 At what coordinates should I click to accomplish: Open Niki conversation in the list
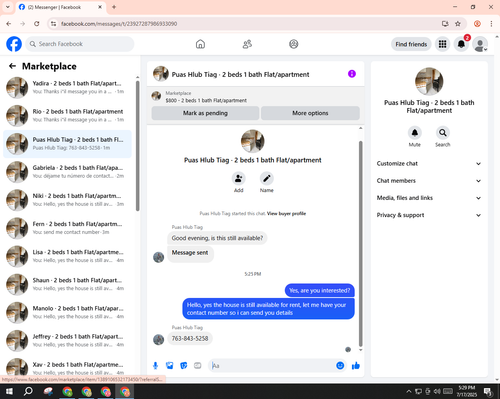67,200
